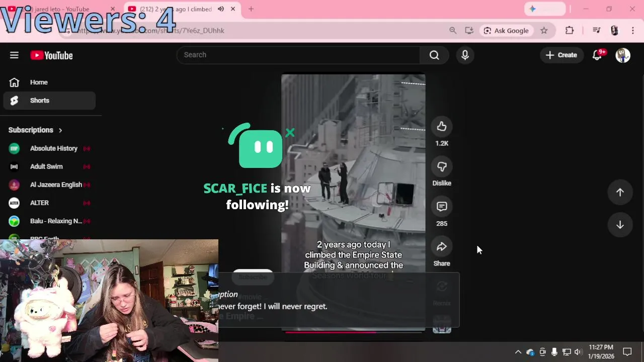Open the YouTube hamburger guide menu
Viewport: 644px width, 362px height.
tap(14, 55)
